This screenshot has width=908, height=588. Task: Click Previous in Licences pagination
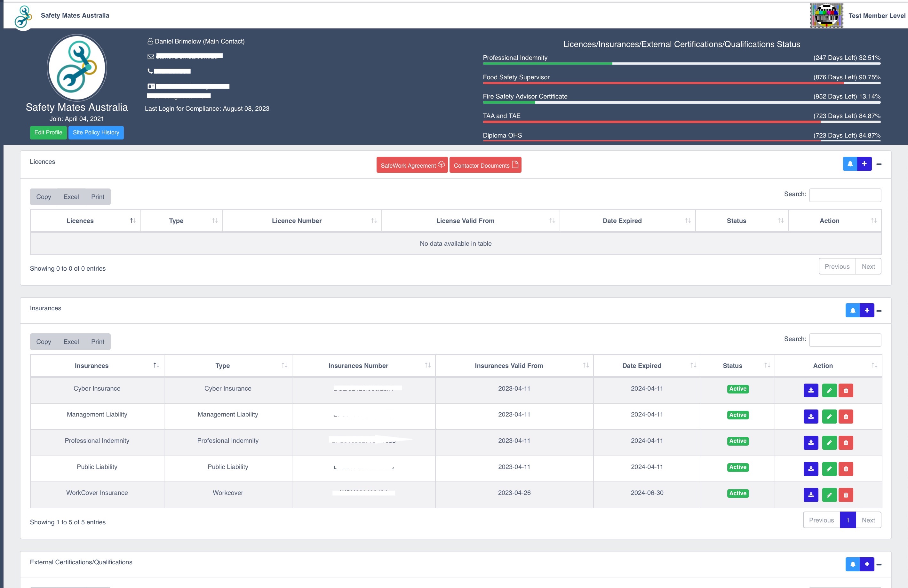pyautogui.click(x=837, y=266)
